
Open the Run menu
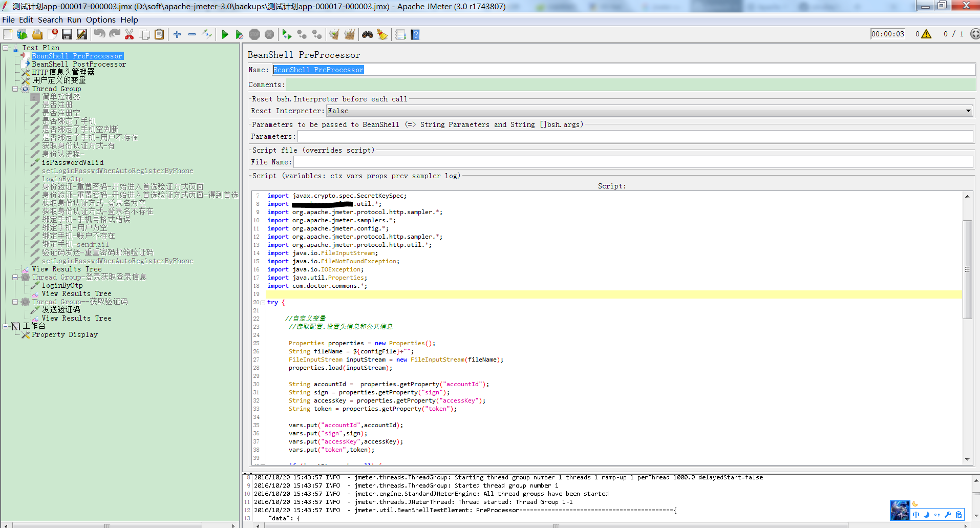tap(74, 19)
